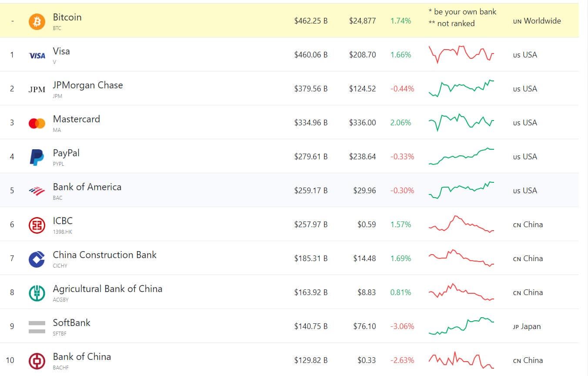The width and height of the screenshot is (588, 376).
Task: Click Bank of China daily change -2.63%
Action: click(402, 360)
